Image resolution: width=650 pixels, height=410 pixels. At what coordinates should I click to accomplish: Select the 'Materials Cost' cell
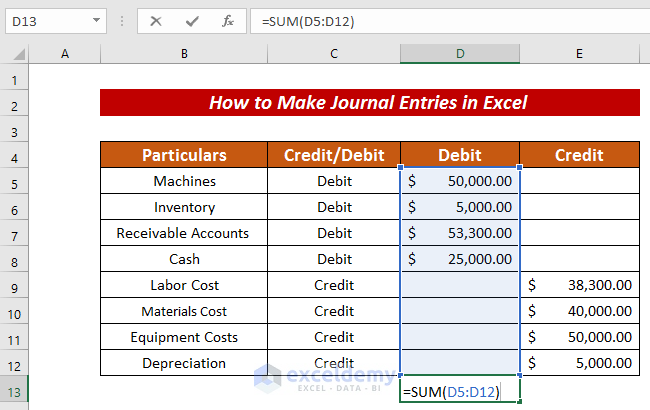click(184, 311)
